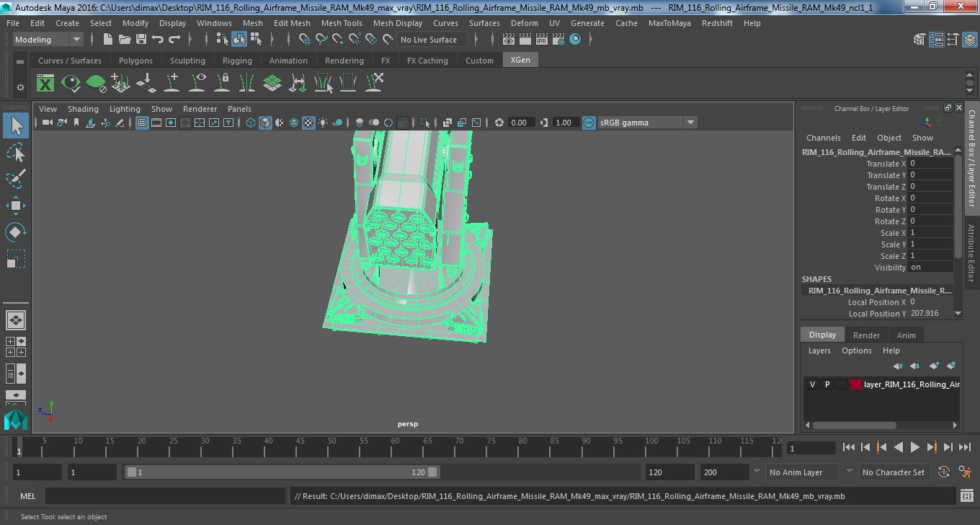Image resolution: width=980 pixels, height=525 pixels.
Task: Select by object type mode icon
Action: pos(239,40)
